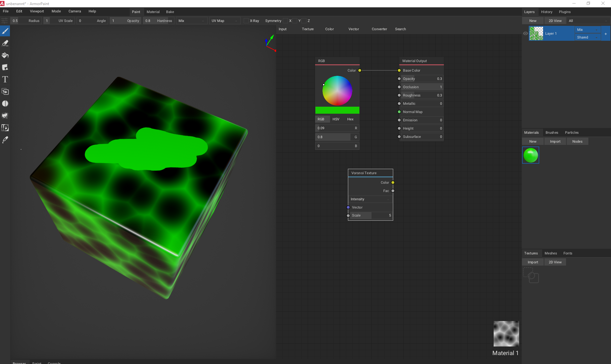611x364 pixels.
Task: Open Layer 1 Mix blending dropdown
Action: click(x=588, y=30)
